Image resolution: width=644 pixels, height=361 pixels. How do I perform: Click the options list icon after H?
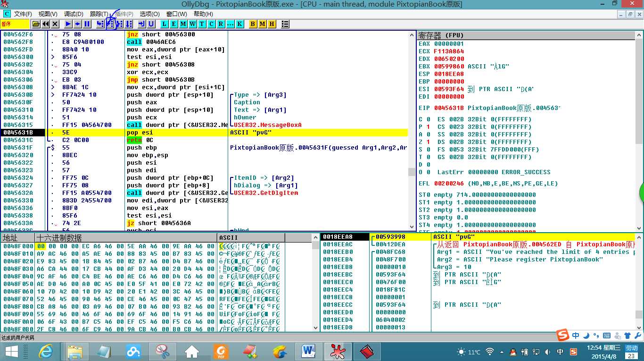pos(285,24)
